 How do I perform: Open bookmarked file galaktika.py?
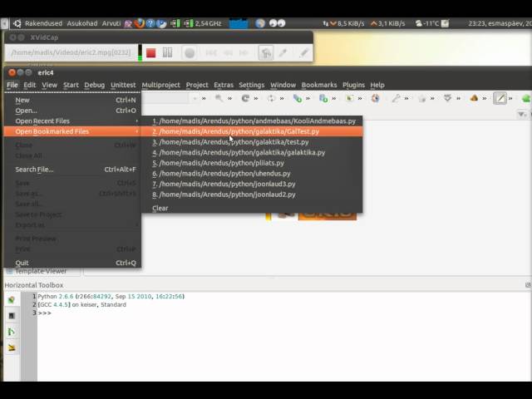tap(252, 153)
